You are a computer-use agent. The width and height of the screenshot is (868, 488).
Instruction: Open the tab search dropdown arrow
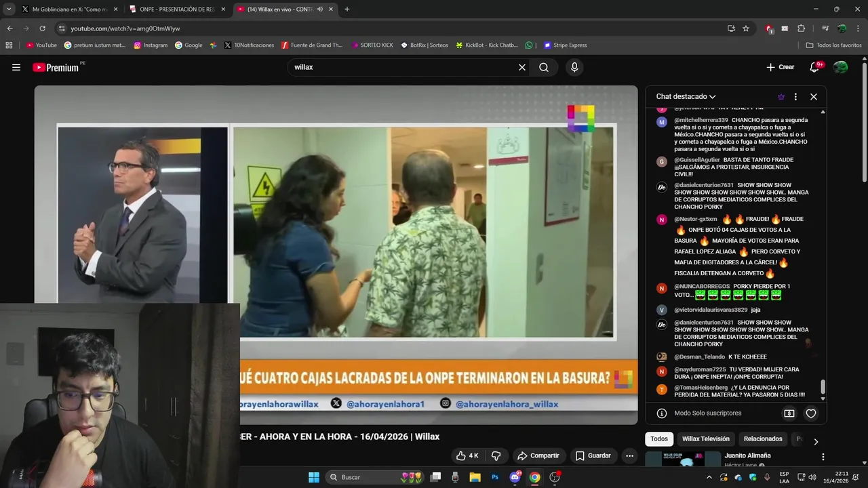[x=9, y=9]
